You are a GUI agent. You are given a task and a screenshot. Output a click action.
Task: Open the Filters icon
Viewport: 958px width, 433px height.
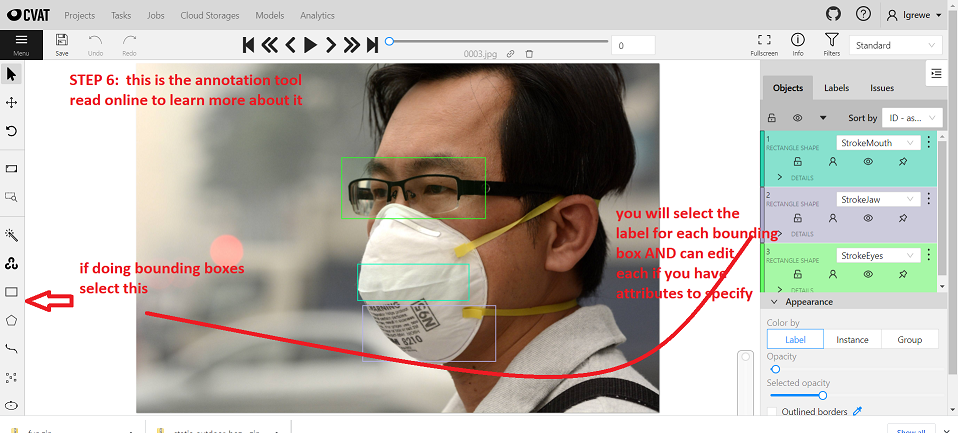pyautogui.click(x=831, y=44)
